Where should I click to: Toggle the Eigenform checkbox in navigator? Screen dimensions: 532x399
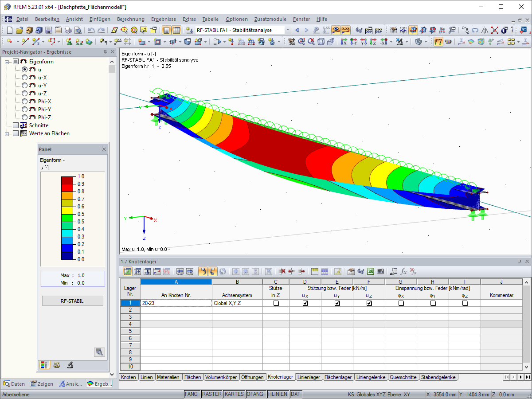point(16,62)
